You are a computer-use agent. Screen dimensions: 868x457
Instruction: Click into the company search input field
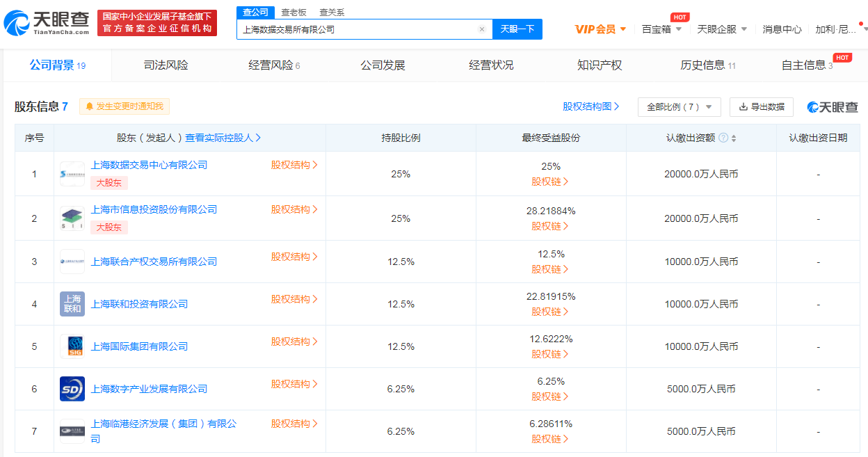[358, 29]
